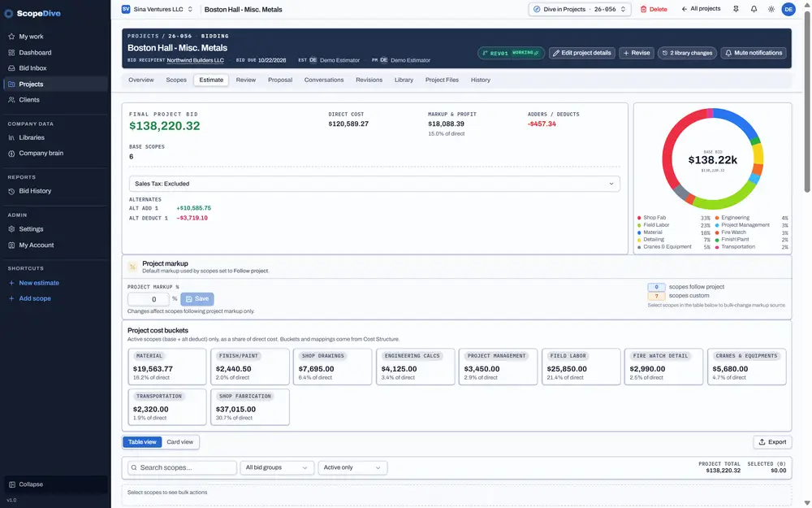
Task: Click the base bid donut chart
Action: point(713,159)
